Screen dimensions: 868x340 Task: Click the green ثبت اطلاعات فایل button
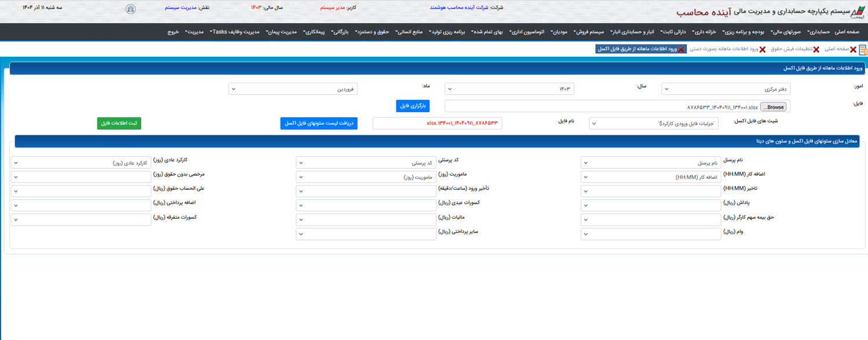[x=119, y=123]
